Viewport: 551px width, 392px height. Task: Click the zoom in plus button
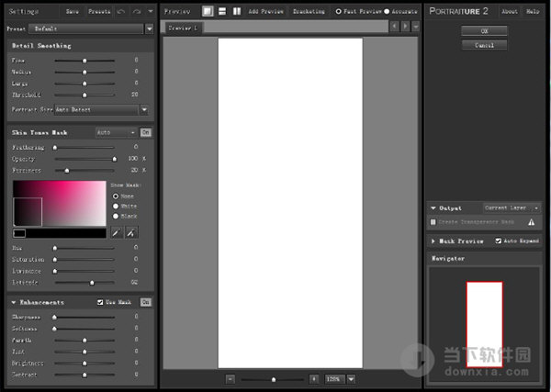pos(314,379)
